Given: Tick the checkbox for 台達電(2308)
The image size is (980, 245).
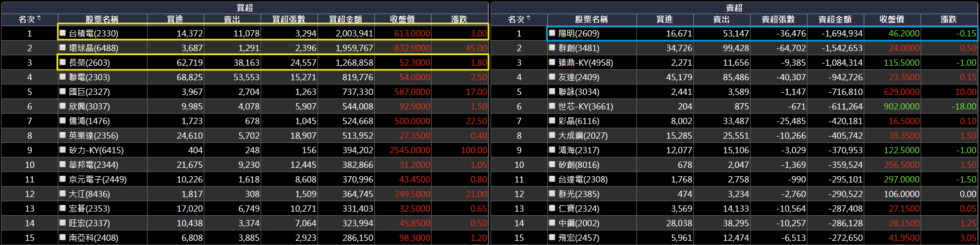Looking at the screenshot, I should pyautogui.click(x=552, y=179).
